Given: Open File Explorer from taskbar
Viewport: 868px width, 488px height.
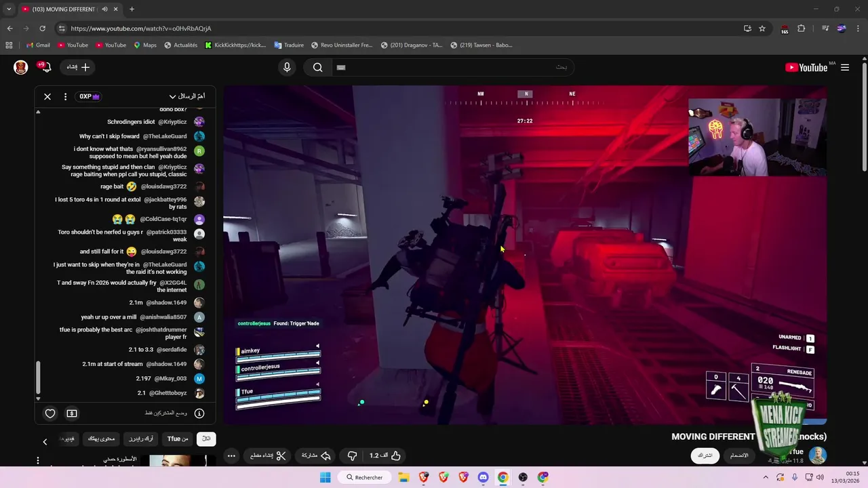Looking at the screenshot, I should coord(404,477).
